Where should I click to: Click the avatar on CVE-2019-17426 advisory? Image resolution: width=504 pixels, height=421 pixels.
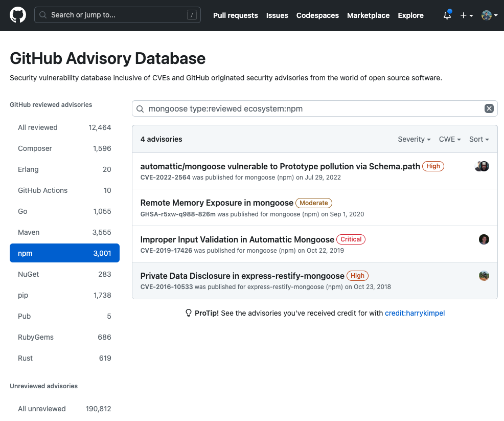tap(484, 239)
